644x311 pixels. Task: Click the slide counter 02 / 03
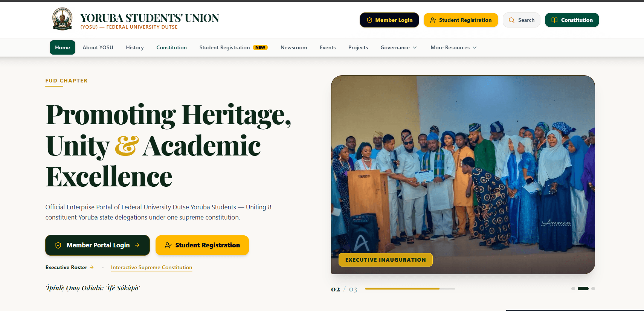[344, 289]
